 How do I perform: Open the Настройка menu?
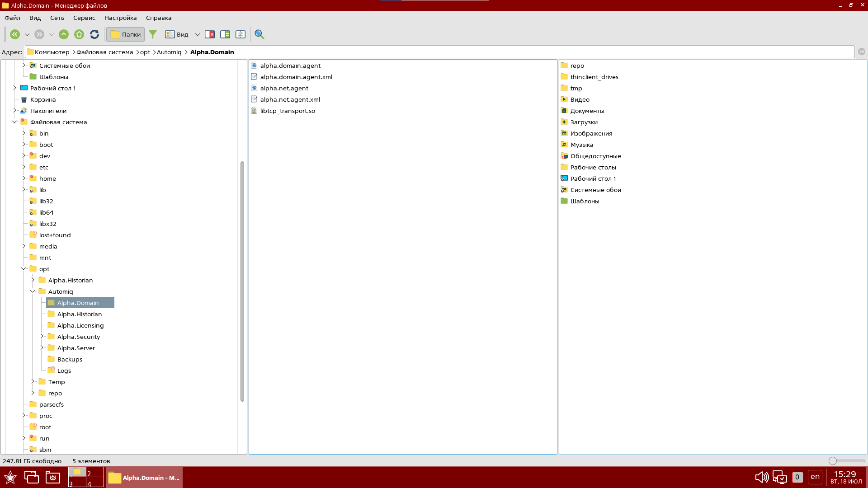[x=120, y=18]
